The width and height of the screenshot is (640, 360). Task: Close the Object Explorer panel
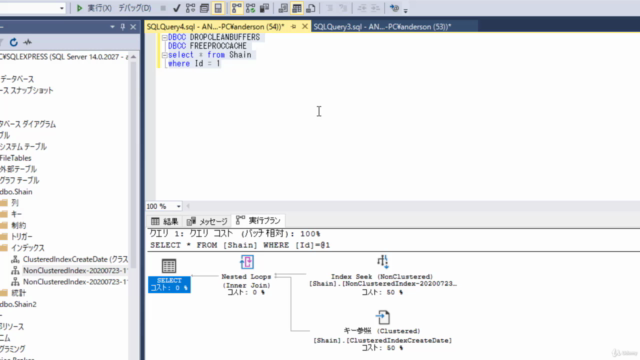pos(133,27)
